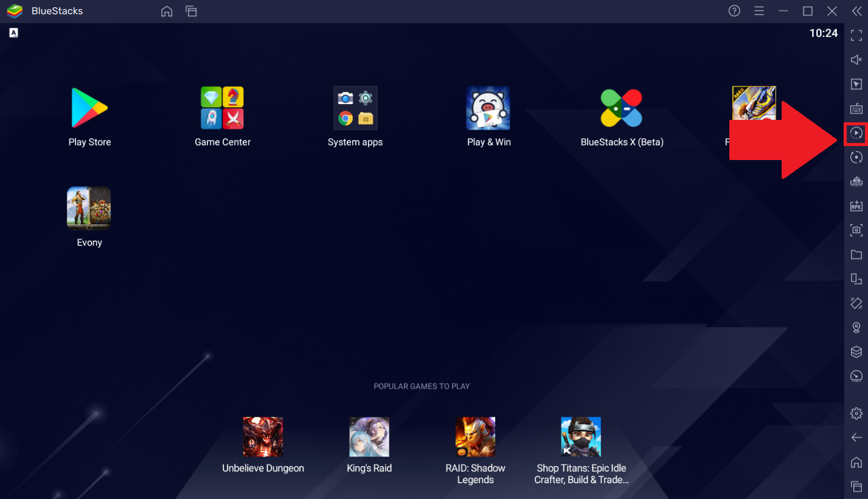868x499 pixels.
Task: Select Shop Titans: Epic Idle Crafter thumbnail
Action: point(581,437)
